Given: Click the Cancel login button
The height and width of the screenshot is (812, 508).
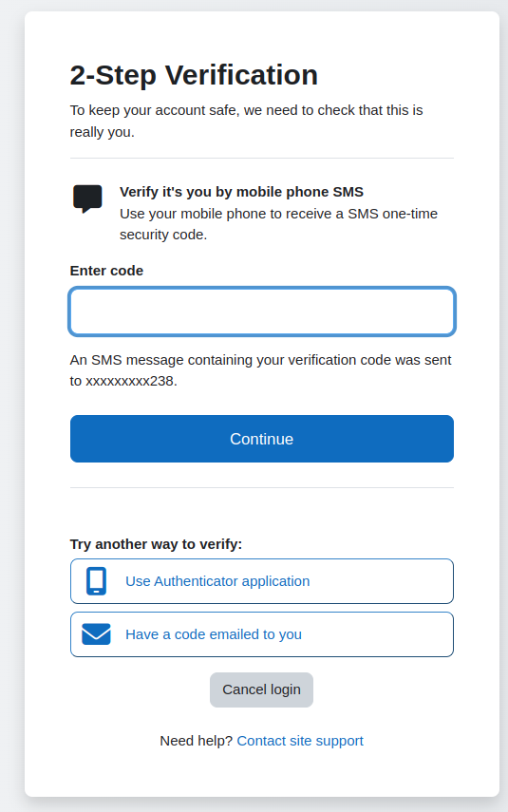Looking at the screenshot, I should tap(261, 689).
